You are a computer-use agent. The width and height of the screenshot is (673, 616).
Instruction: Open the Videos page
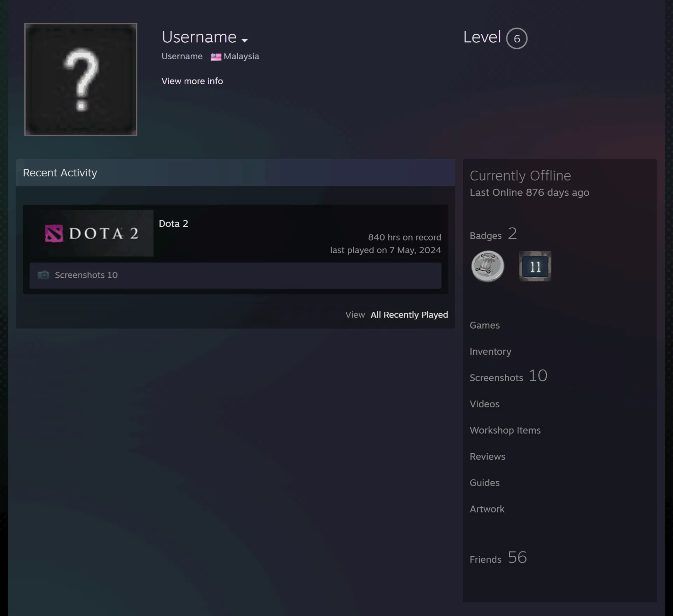tap(484, 404)
